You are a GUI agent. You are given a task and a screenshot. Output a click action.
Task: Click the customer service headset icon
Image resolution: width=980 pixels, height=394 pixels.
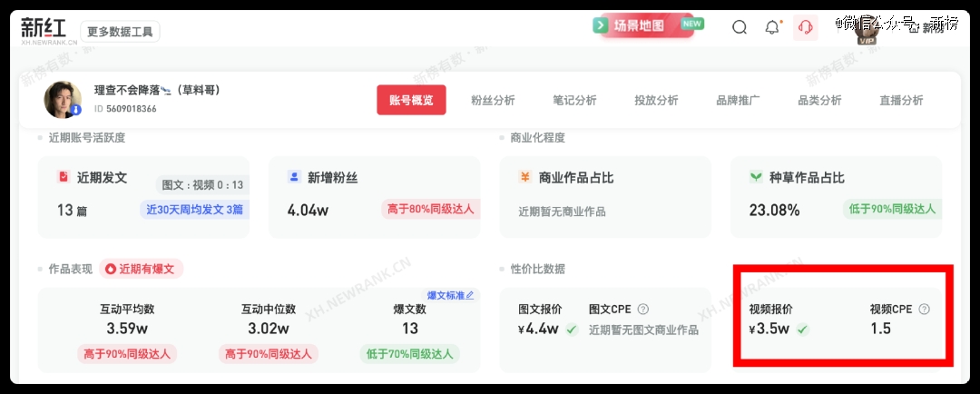pyautogui.click(x=805, y=27)
